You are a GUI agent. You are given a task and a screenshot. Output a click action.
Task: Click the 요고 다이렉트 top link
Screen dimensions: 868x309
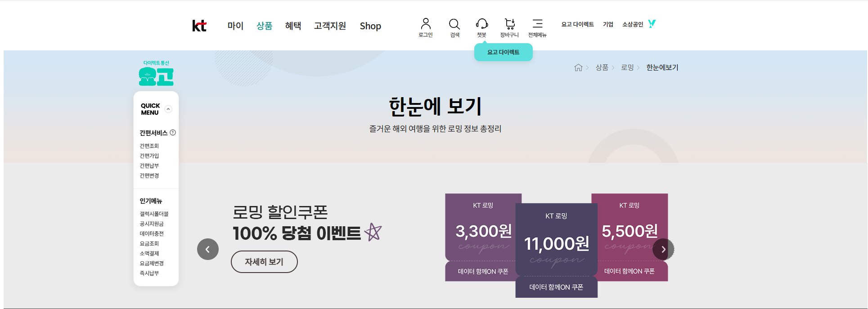[x=578, y=24]
